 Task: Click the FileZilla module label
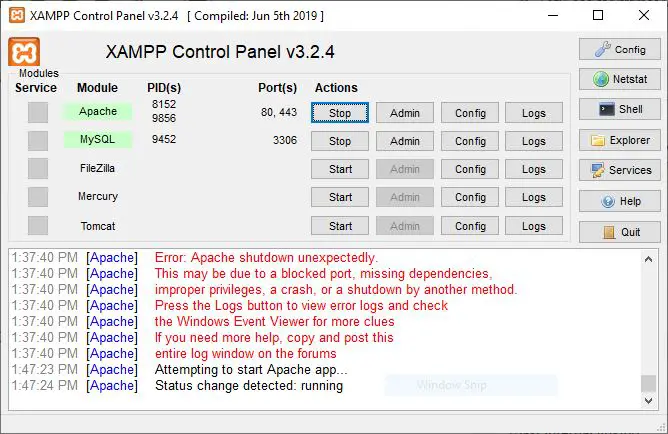coord(97,168)
